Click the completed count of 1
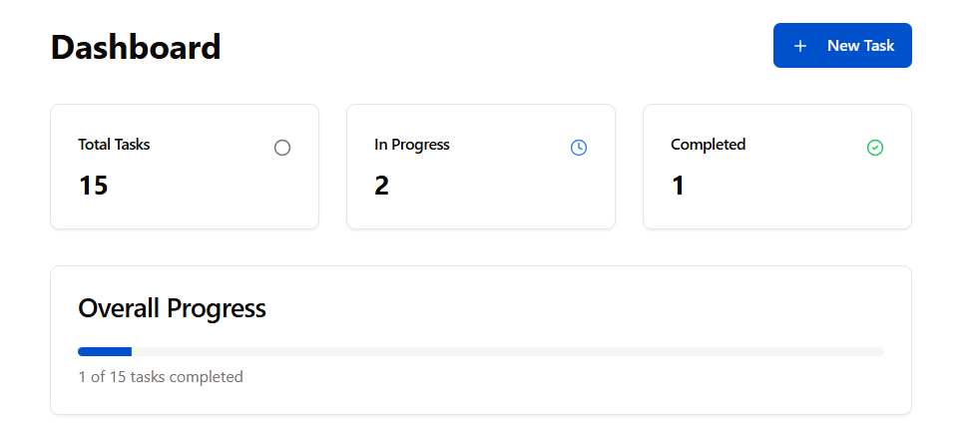 click(x=679, y=186)
